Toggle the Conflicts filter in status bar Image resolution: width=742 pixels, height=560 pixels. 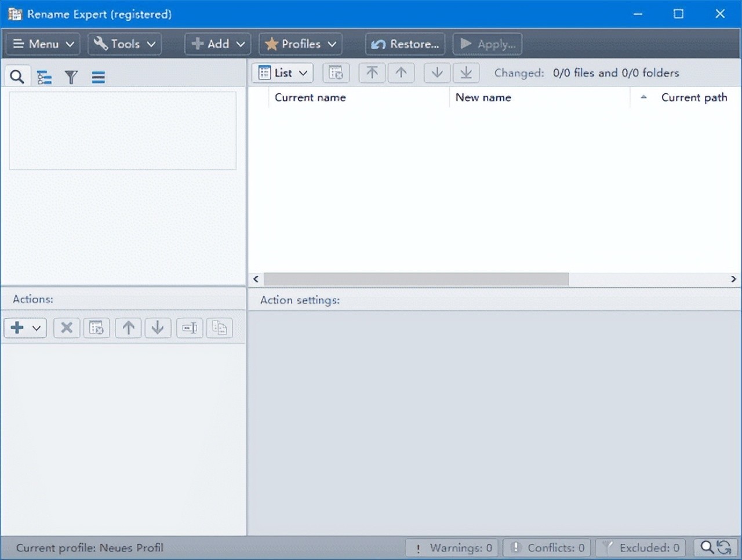(x=547, y=548)
